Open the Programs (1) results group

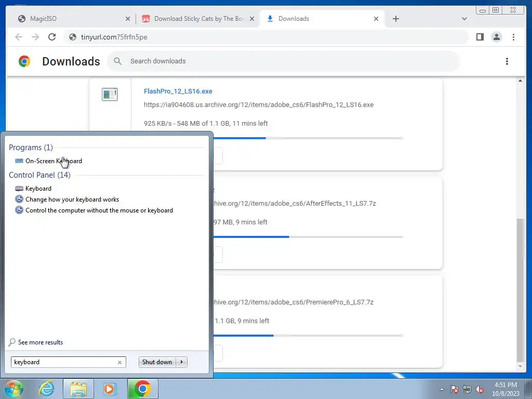(x=31, y=147)
